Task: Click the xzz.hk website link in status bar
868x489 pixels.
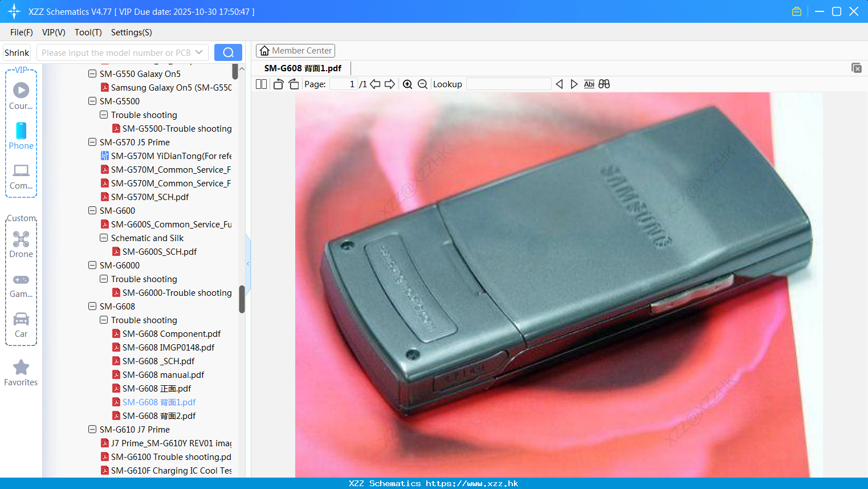Action: (x=472, y=483)
